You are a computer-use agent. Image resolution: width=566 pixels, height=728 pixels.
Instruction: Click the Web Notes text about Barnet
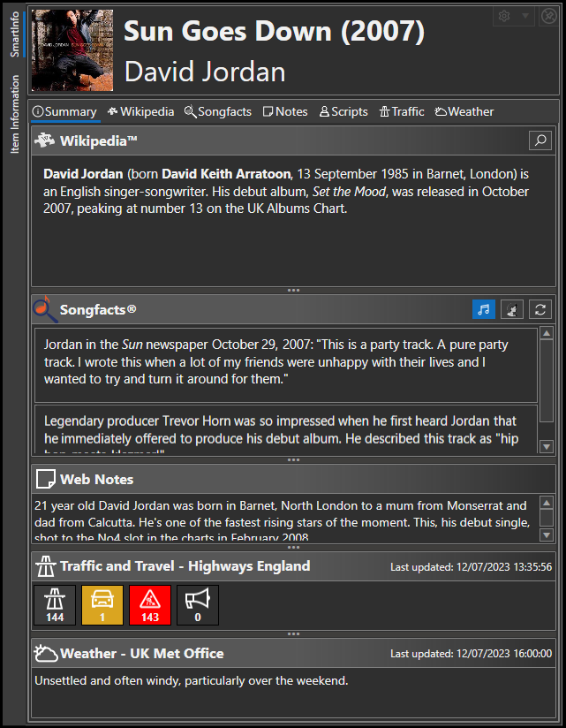tap(281, 522)
